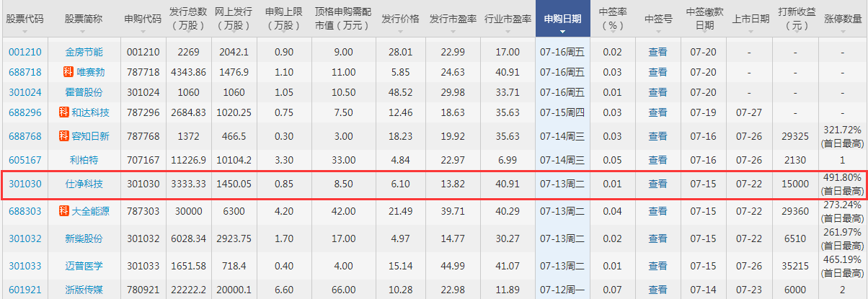Open stock code 688296 link
The height and width of the screenshot is (299, 868).
25,112
